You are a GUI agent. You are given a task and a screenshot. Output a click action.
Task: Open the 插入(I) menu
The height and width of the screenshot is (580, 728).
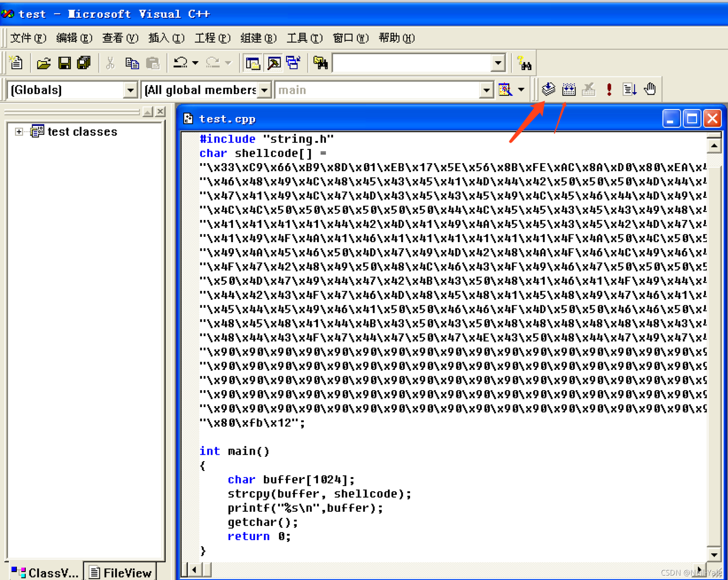coord(167,38)
